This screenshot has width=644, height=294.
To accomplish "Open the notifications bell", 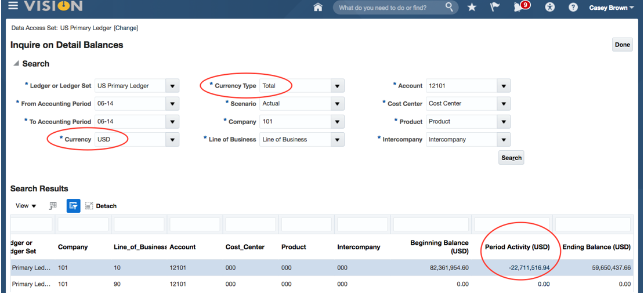I will (x=519, y=8).
